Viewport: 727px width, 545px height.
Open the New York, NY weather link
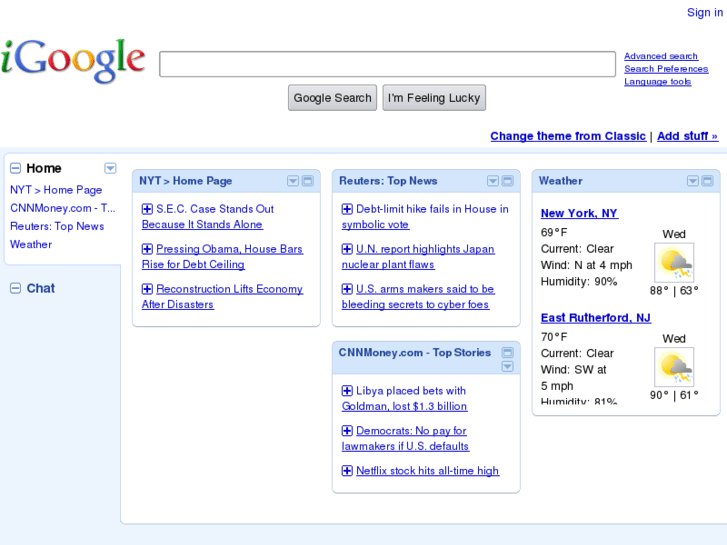(x=579, y=213)
